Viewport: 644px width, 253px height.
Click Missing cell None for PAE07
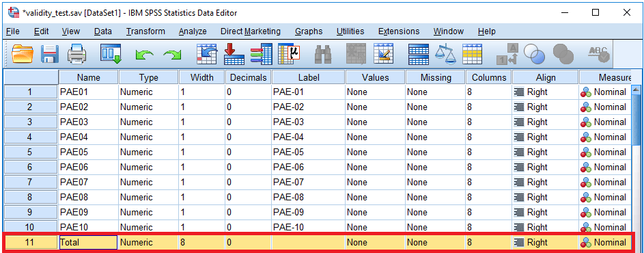(x=436, y=183)
